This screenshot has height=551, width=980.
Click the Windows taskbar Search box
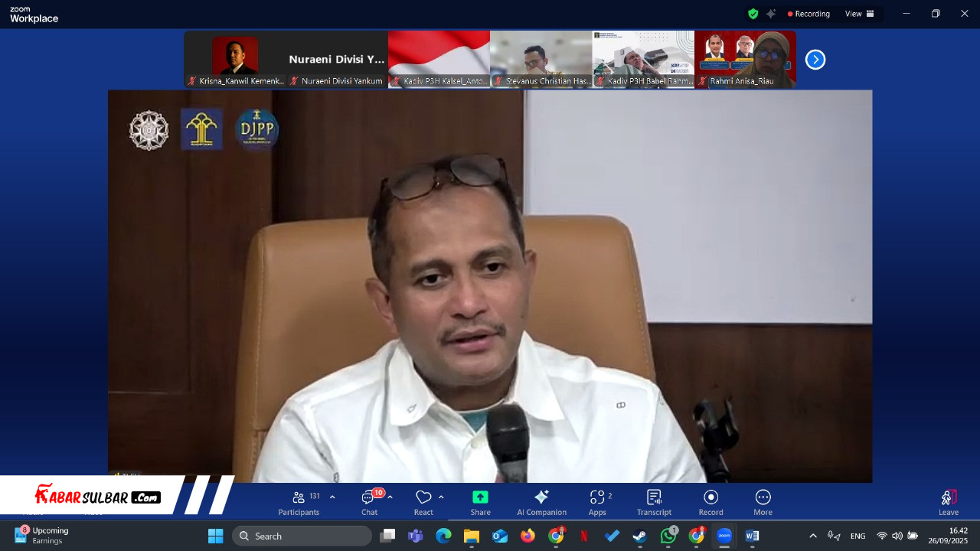coord(302,536)
